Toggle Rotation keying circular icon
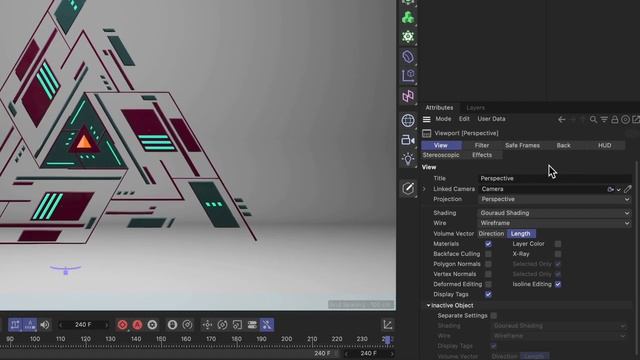The height and width of the screenshot is (360, 640). tap(222, 325)
